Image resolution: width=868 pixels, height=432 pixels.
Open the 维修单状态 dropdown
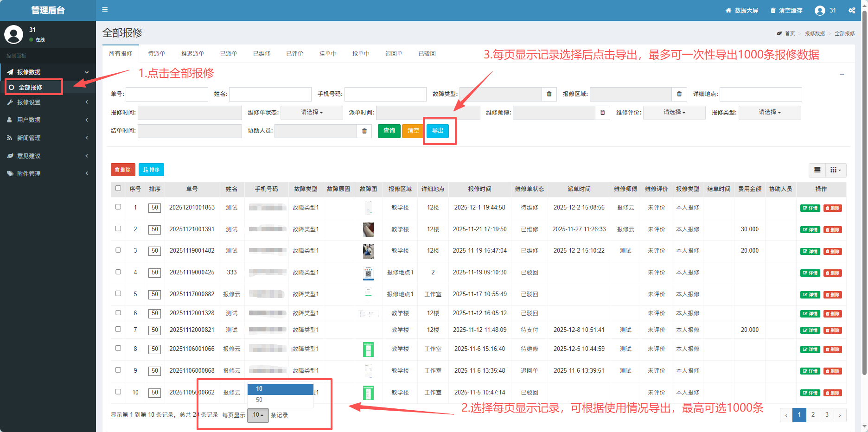(x=312, y=113)
